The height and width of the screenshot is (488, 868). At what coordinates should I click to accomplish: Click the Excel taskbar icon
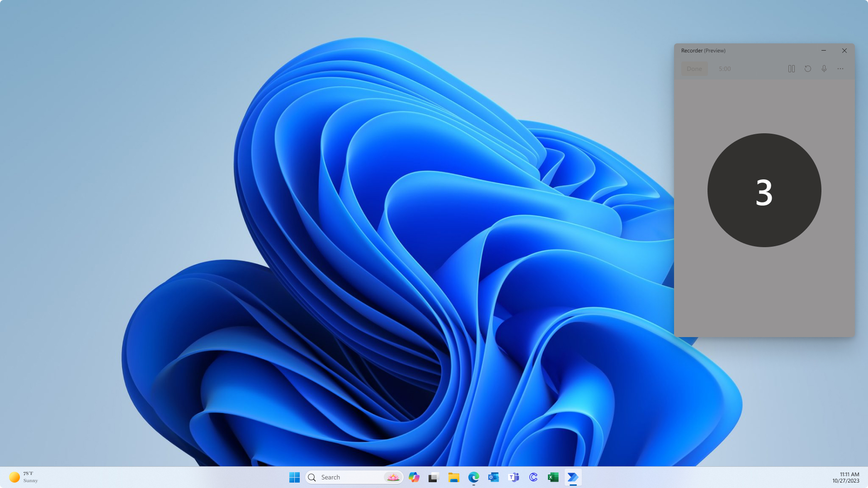tap(552, 477)
